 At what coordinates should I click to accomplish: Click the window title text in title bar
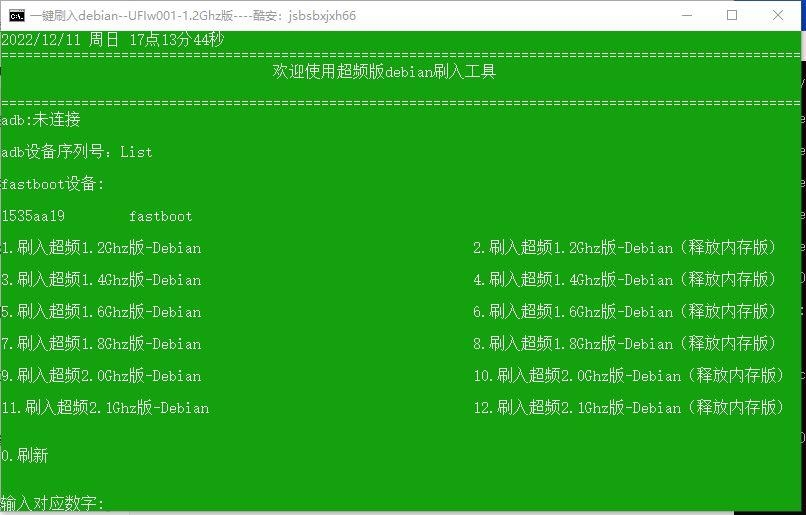pyautogui.click(x=192, y=16)
